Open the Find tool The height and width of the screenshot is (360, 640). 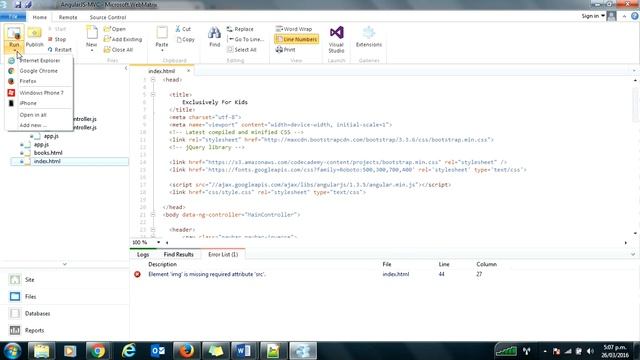coord(214,37)
